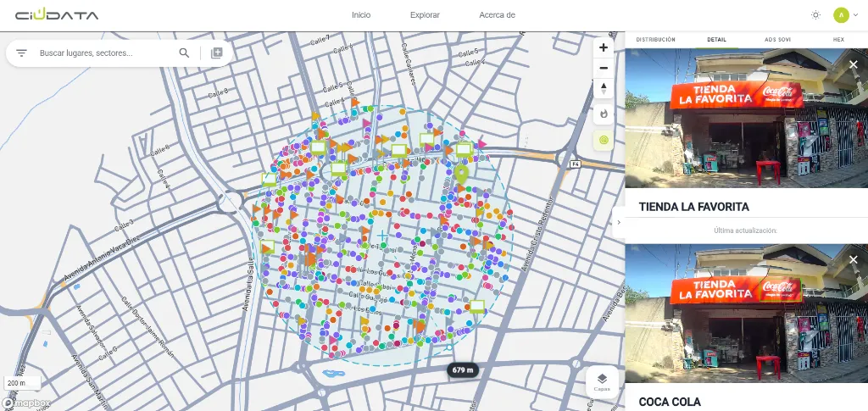Open Acerca de in top navigation
This screenshot has height=411, width=868.
tap(497, 15)
